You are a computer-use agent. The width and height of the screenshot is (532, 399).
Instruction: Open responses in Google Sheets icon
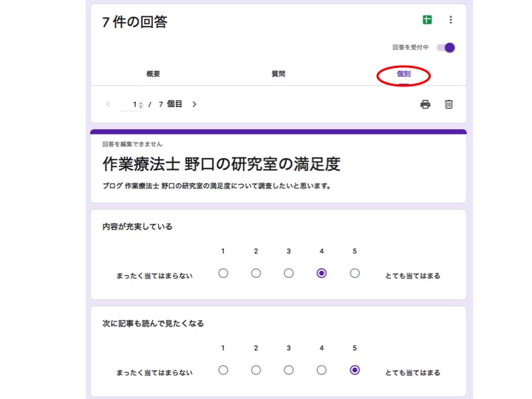pos(427,20)
